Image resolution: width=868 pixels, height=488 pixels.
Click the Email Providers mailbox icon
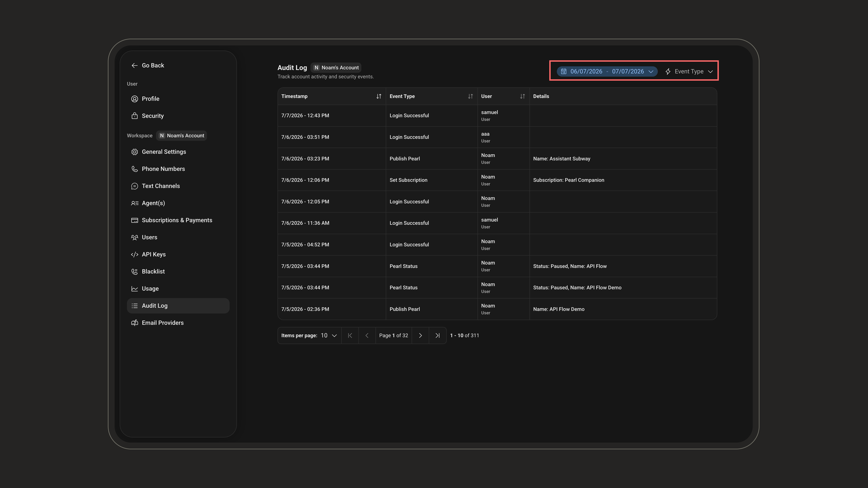[x=134, y=323]
